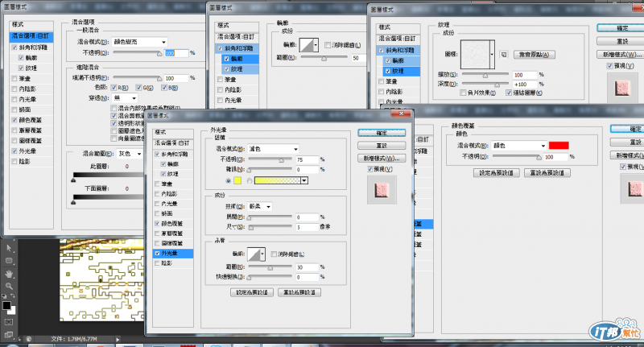Untick the R channel checkbox
This screenshot has height=347, width=644.
point(114,88)
